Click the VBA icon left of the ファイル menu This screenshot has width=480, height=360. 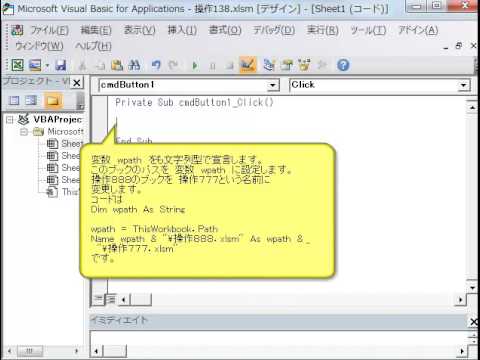pyautogui.click(x=17, y=30)
